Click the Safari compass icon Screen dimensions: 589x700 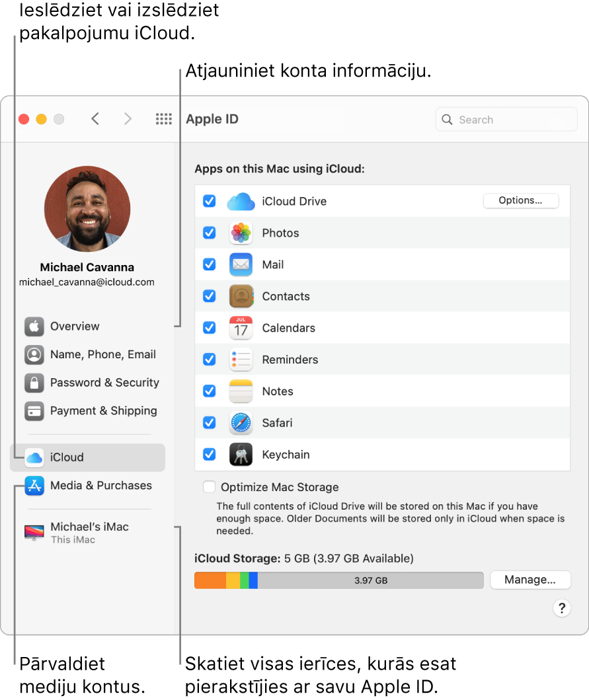click(241, 422)
